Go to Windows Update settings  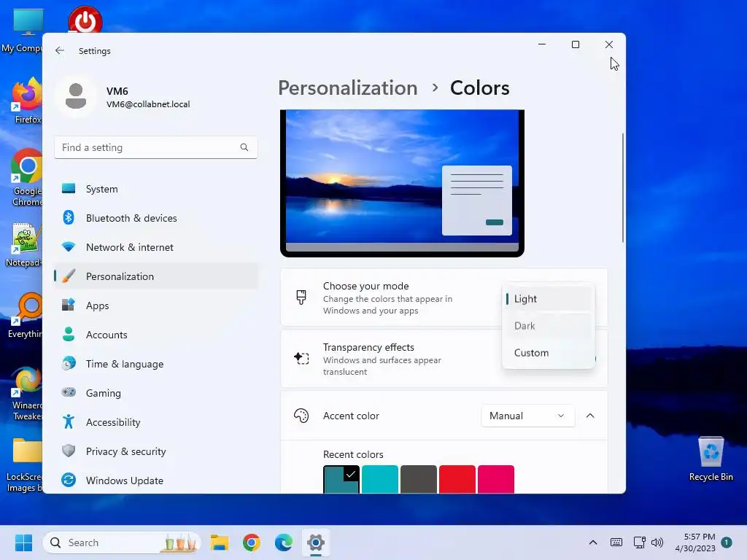coord(156,480)
